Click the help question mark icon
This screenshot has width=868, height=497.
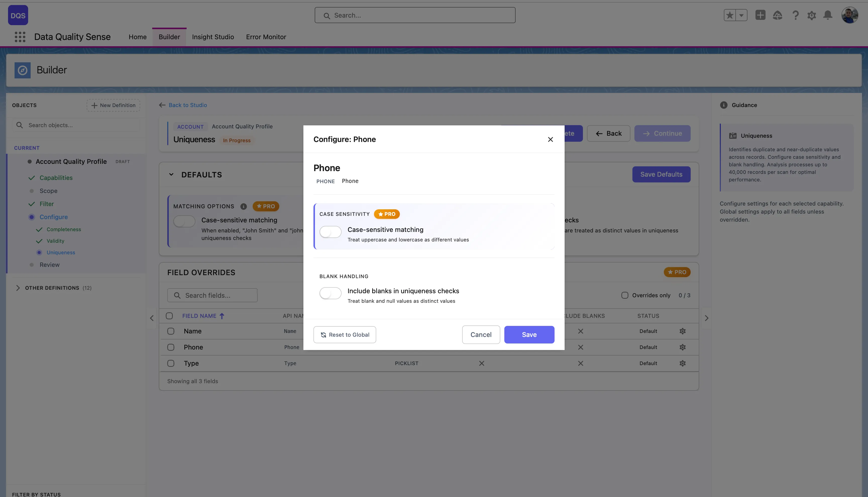click(x=795, y=15)
